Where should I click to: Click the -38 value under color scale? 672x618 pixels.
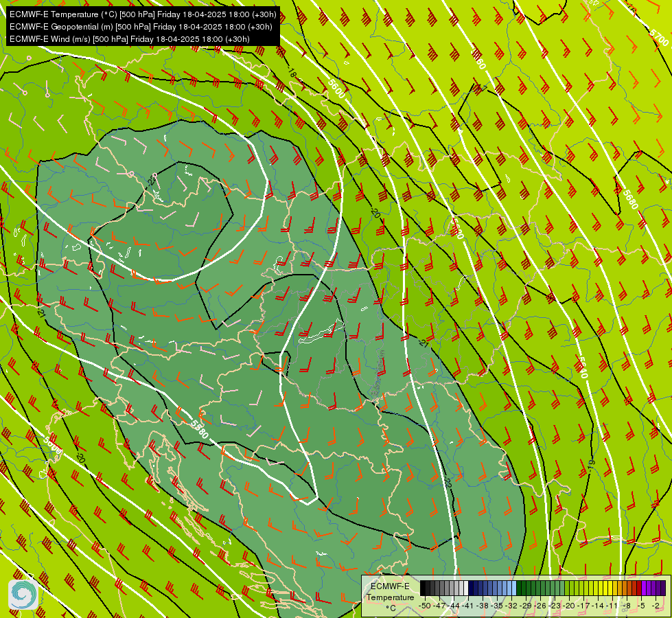click(x=482, y=606)
